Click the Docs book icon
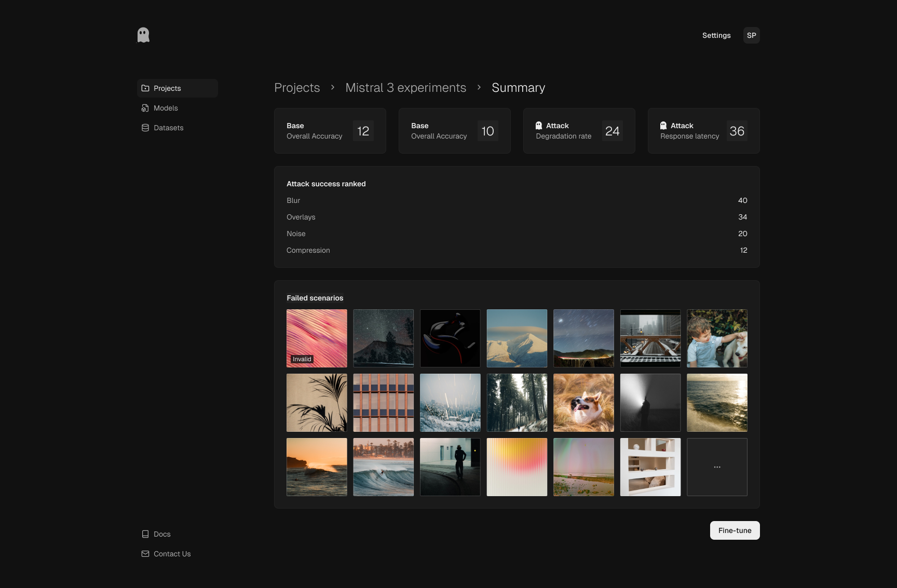Image resolution: width=897 pixels, height=588 pixels. pos(145,534)
